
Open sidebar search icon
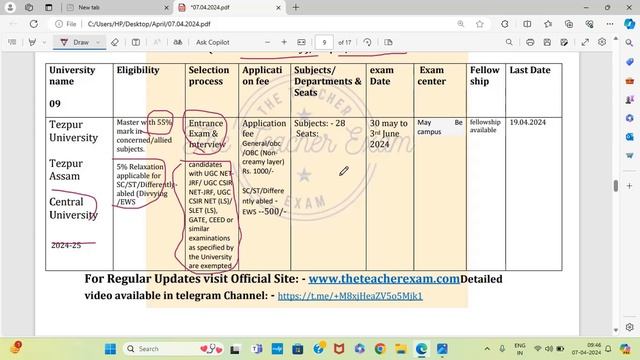tap(629, 43)
